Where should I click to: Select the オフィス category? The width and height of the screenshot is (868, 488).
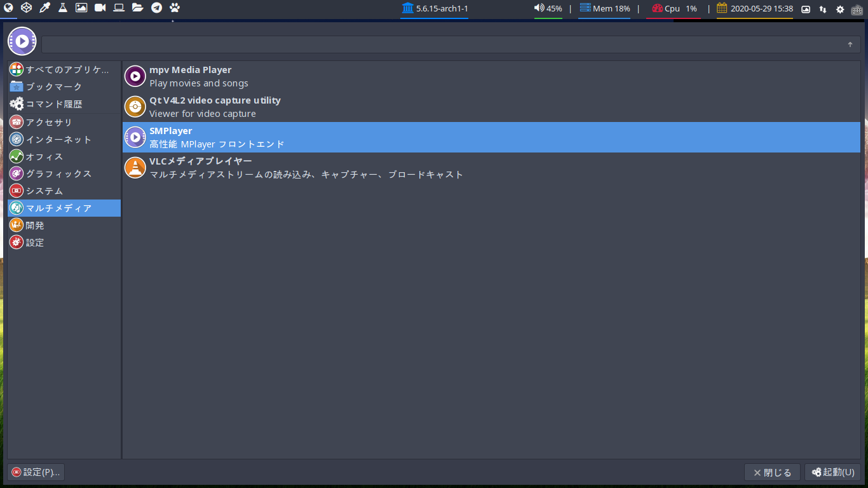click(x=64, y=156)
